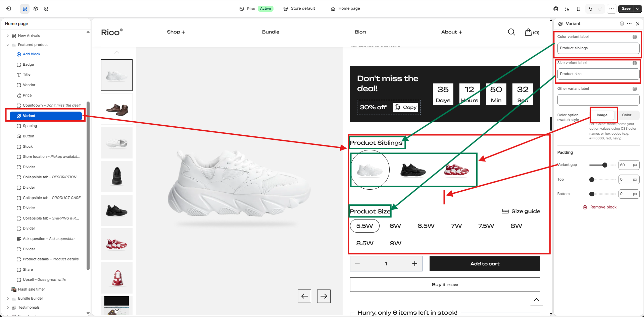Click previous image arrow in gallery
644x317 pixels.
click(x=304, y=296)
